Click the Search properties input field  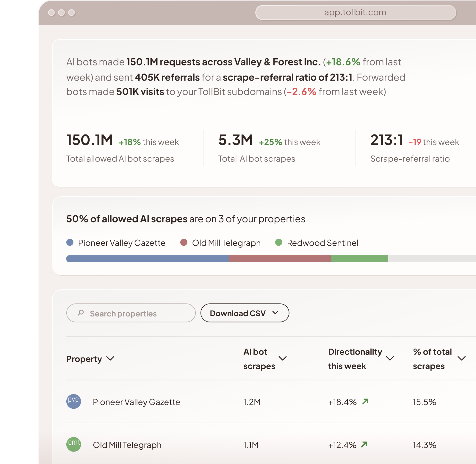pyautogui.click(x=131, y=313)
